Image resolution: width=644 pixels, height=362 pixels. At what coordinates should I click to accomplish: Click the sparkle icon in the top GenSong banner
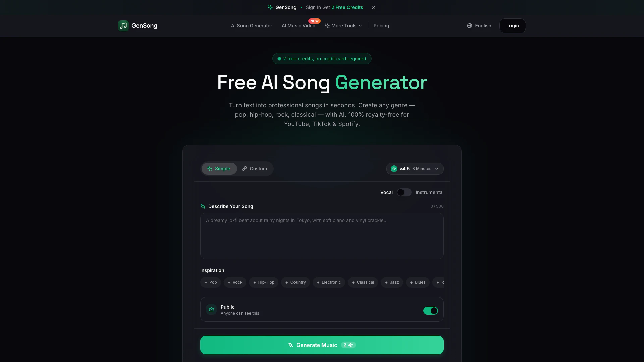point(270,7)
